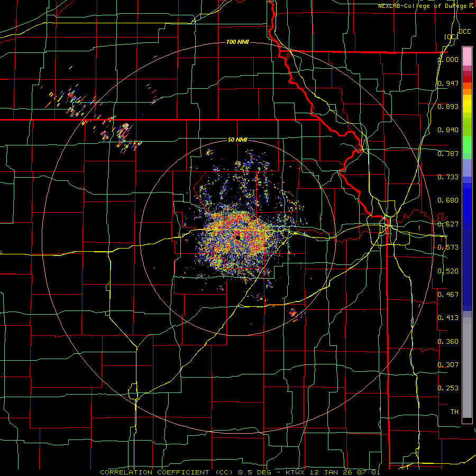Click the 0.520 color scale value

[448, 271]
